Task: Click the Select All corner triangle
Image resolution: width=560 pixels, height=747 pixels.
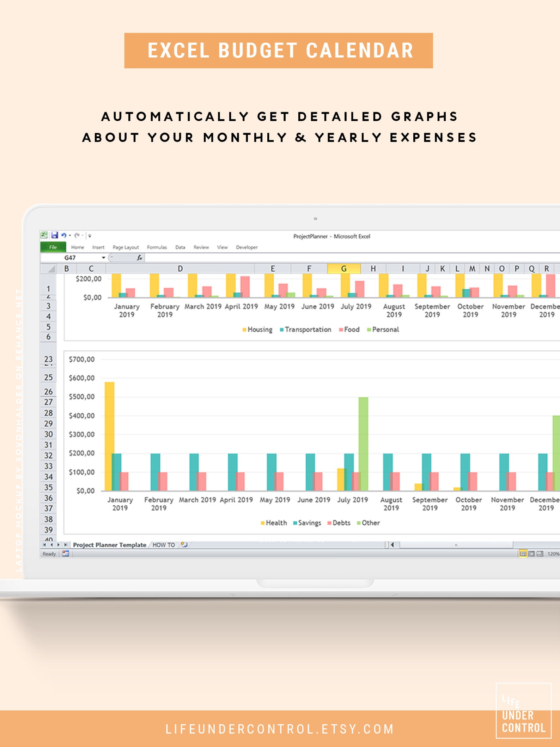Action: click(x=52, y=269)
